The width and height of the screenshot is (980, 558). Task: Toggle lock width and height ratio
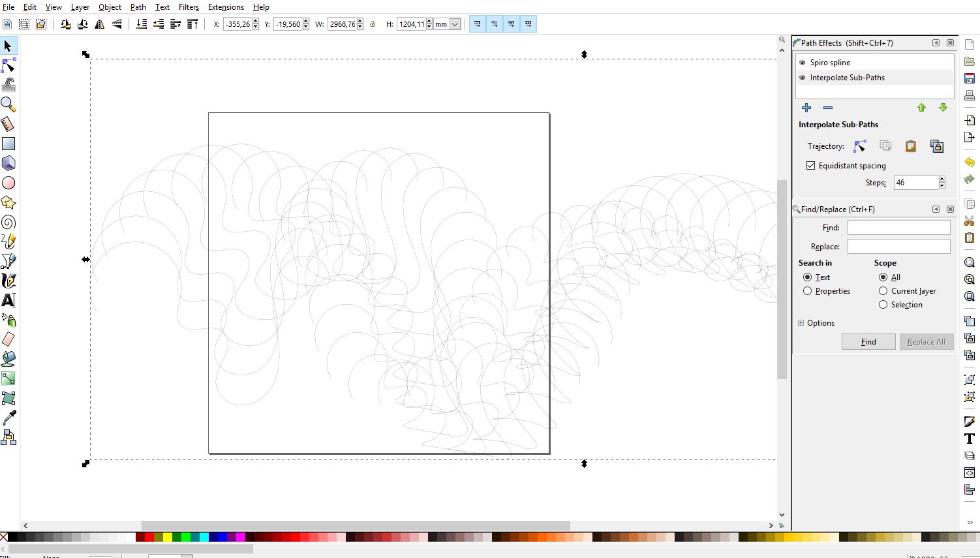click(373, 24)
